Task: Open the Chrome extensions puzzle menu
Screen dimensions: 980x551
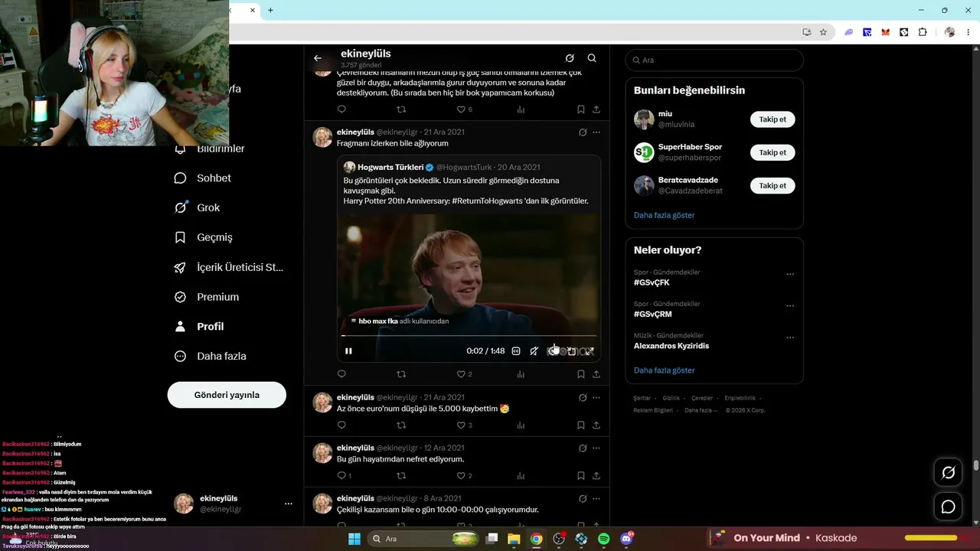Action: pyautogui.click(x=923, y=32)
